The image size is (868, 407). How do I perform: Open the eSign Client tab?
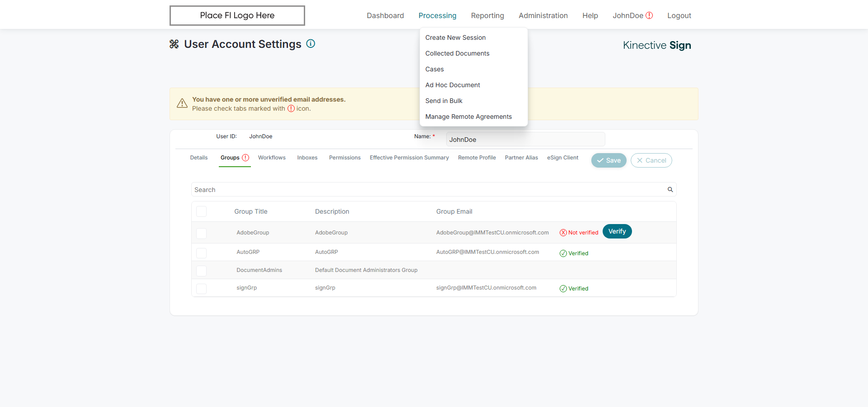tap(563, 158)
